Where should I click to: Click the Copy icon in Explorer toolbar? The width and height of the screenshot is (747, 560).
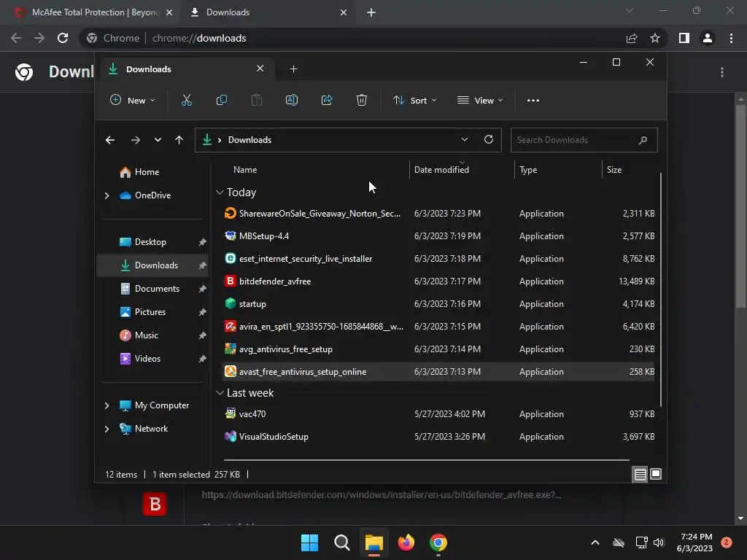pos(222,100)
